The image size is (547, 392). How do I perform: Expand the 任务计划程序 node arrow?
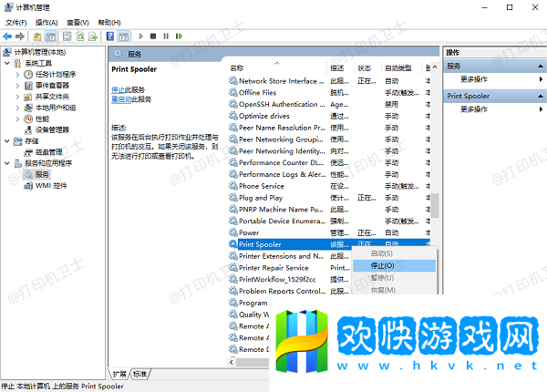(17, 74)
